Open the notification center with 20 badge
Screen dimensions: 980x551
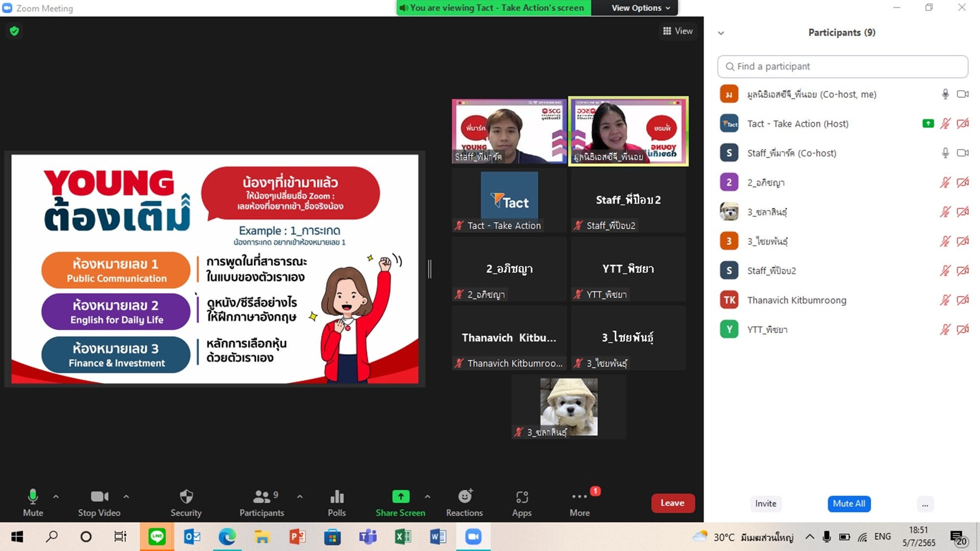[x=958, y=538]
